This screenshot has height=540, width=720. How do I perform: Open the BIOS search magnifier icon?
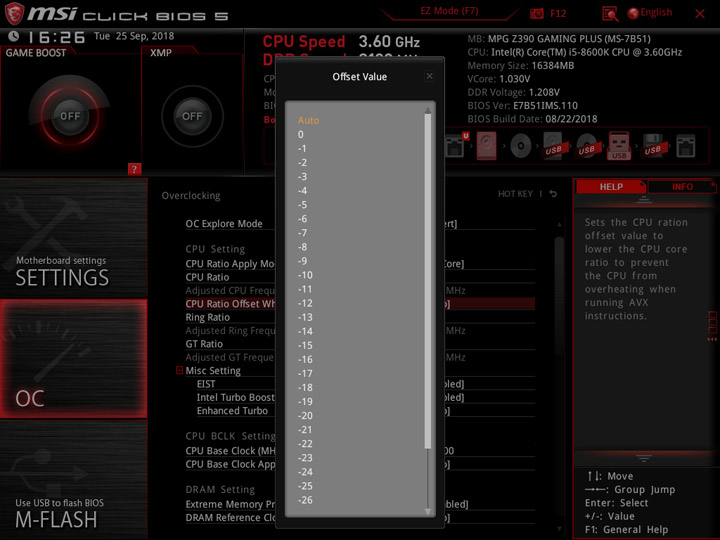[610, 14]
